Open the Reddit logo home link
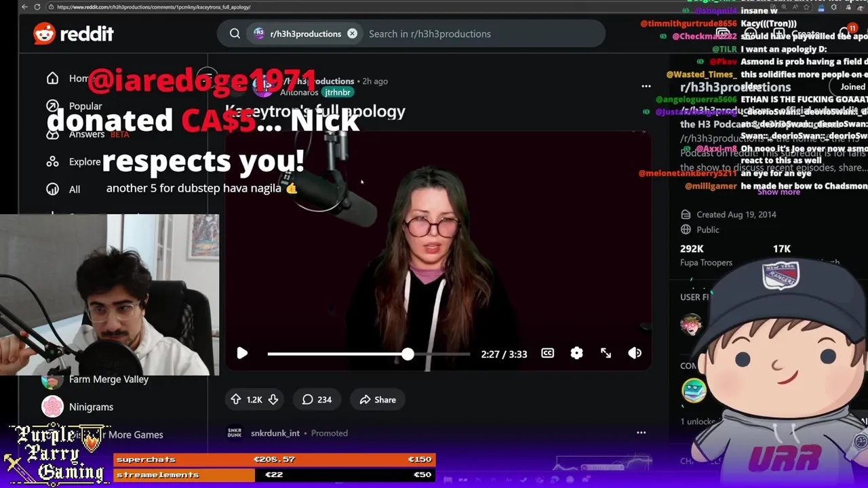Image resolution: width=868 pixels, height=488 pixels. [x=73, y=33]
